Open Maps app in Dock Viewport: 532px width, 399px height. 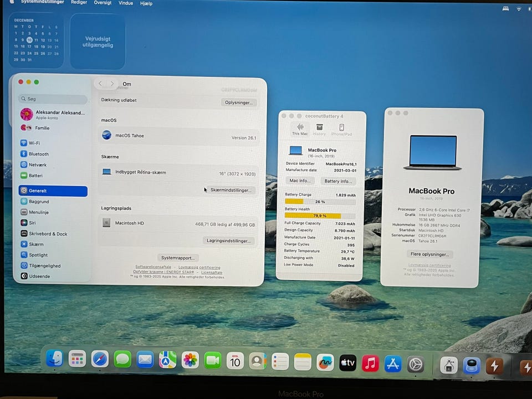tap(167, 360)
